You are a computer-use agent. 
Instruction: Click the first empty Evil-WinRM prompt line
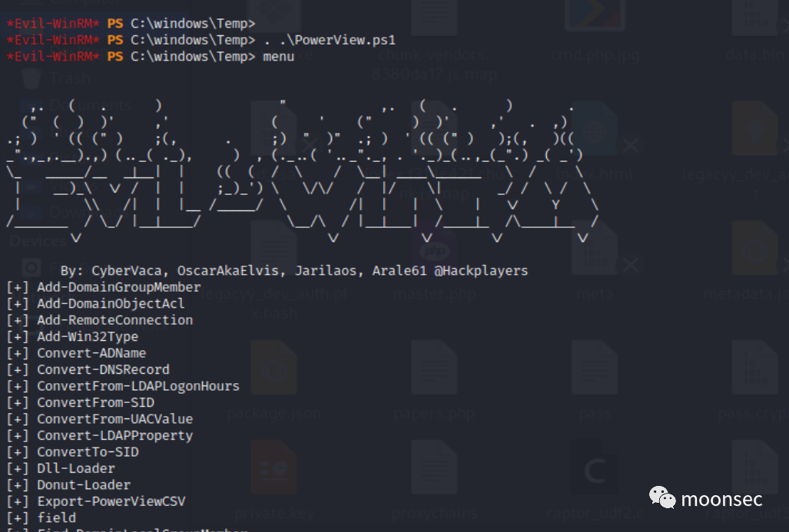pyautogui.click(x=131, y=23)
